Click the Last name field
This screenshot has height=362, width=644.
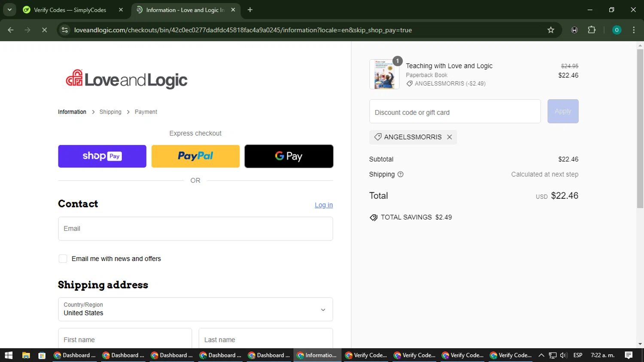pos(266,339)
